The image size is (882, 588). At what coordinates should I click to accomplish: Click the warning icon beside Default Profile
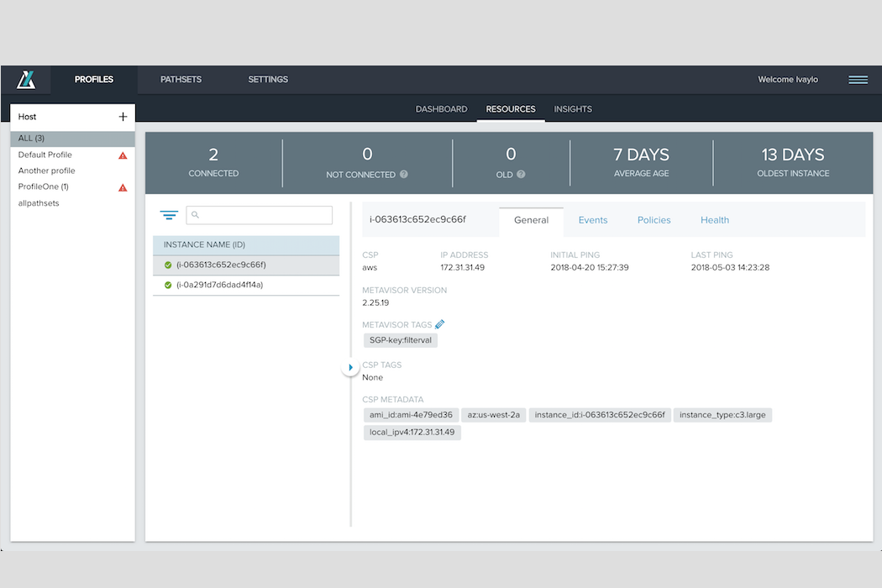click(x=123, y=155)
